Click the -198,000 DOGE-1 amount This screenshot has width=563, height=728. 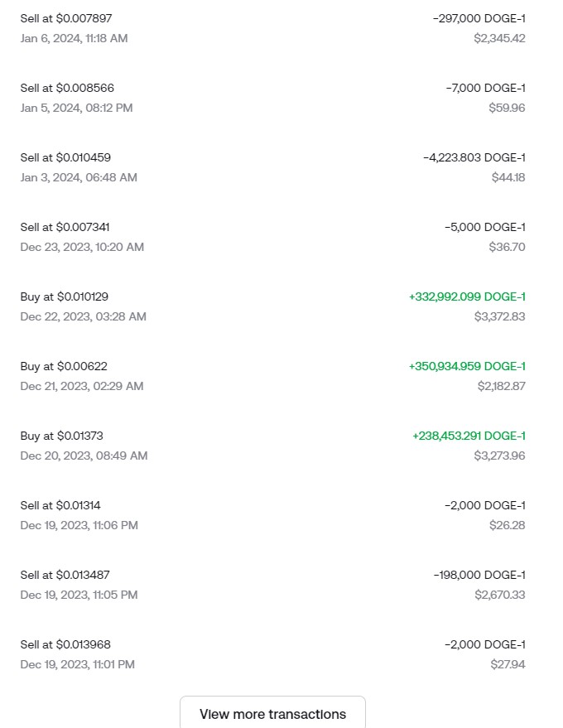[x=479, y=575]
